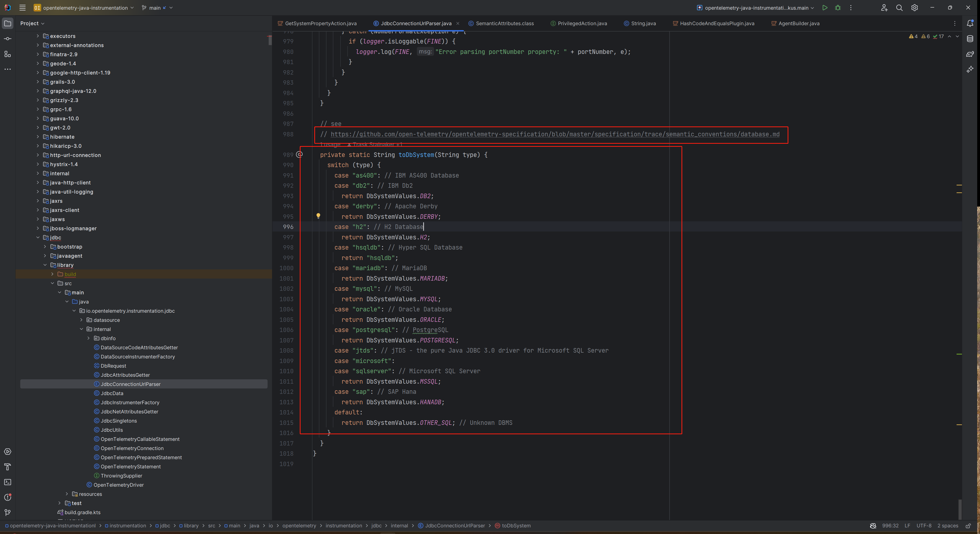Screen dimensions: 980x534
Task: Open IDE Settings with the gear icon
Action: click(915, 8)
